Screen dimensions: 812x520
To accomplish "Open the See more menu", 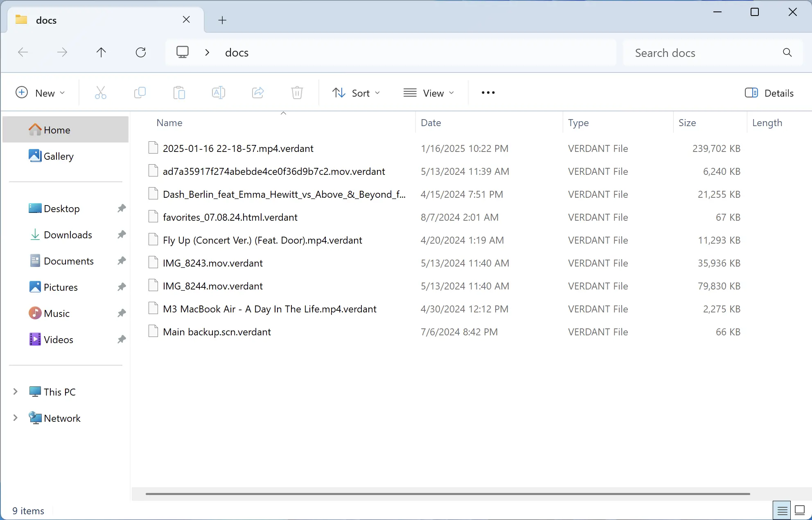I will [x=487, y=93].
